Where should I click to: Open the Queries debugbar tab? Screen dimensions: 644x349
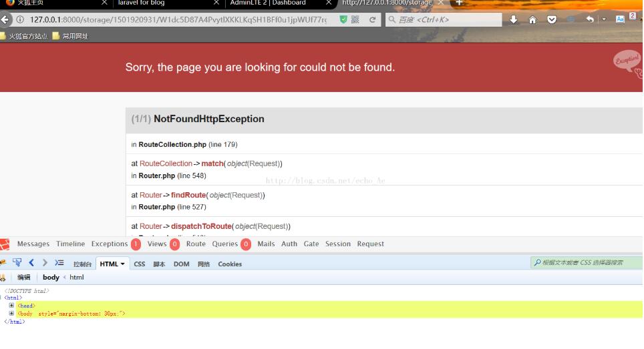(x=225, y=244)
